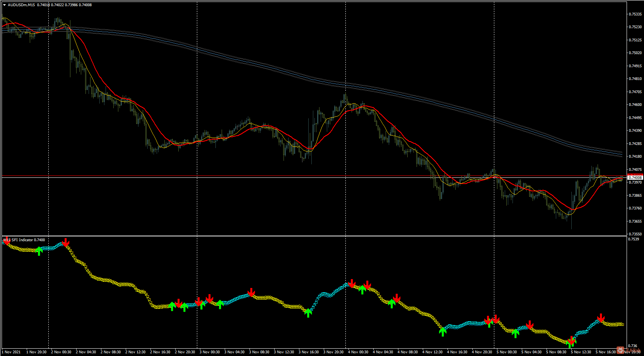Click the M15 SFI Indicator 0.7400 label
Screen dimensions: 644x356
(x=24, y=240)
